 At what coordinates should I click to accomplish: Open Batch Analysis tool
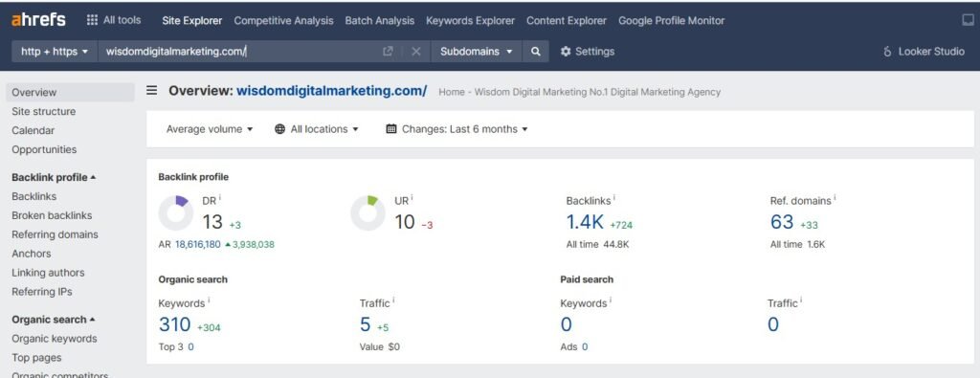click(x=379, y=21)
